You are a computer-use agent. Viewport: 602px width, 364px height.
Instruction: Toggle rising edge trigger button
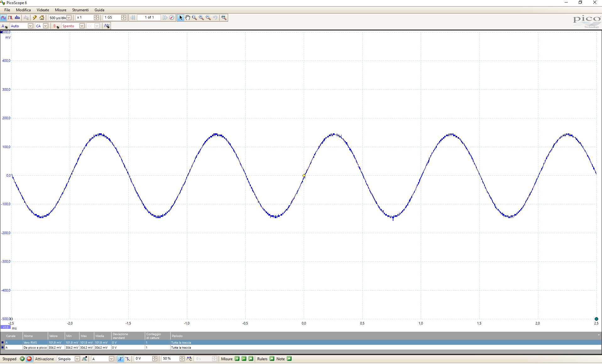[x=121, y=359]
